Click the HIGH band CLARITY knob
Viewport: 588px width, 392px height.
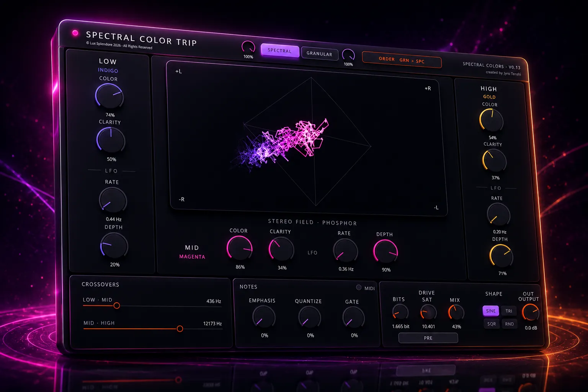[494, 161]
